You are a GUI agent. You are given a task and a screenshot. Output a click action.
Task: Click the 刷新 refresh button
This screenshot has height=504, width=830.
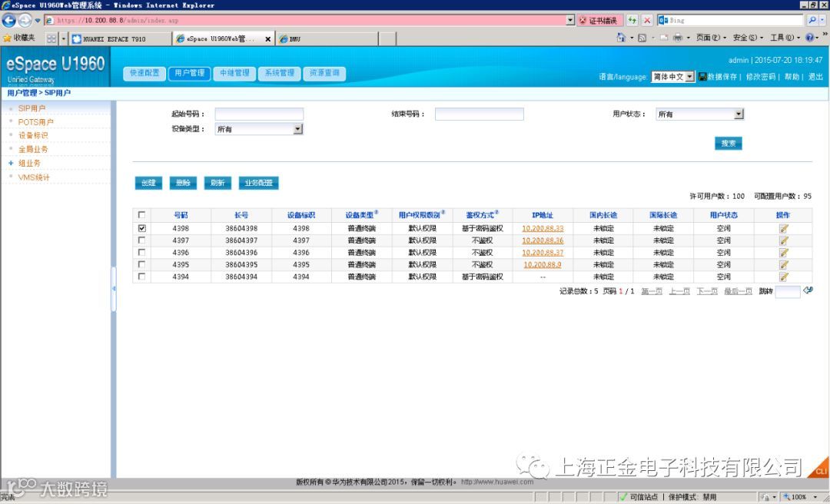pos(217,183)
